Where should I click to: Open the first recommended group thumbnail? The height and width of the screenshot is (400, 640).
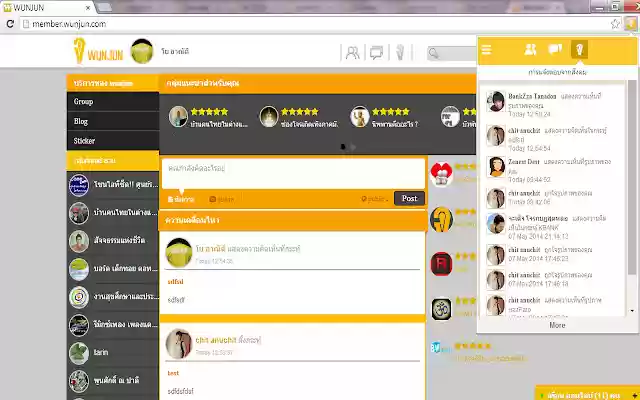click(178, 117)
